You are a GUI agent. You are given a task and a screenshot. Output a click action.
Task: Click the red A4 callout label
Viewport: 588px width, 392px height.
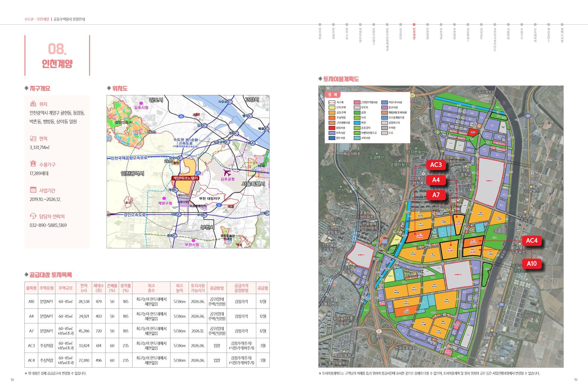point(436,180)
